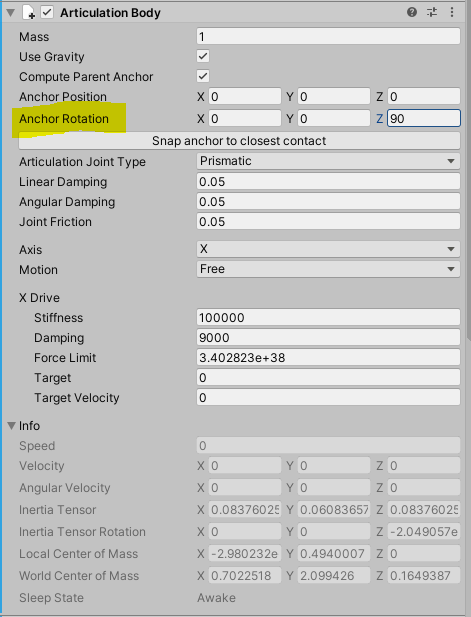Open the presets slider icon
This screenshot has width=471, height=617.
coord(432,13)
